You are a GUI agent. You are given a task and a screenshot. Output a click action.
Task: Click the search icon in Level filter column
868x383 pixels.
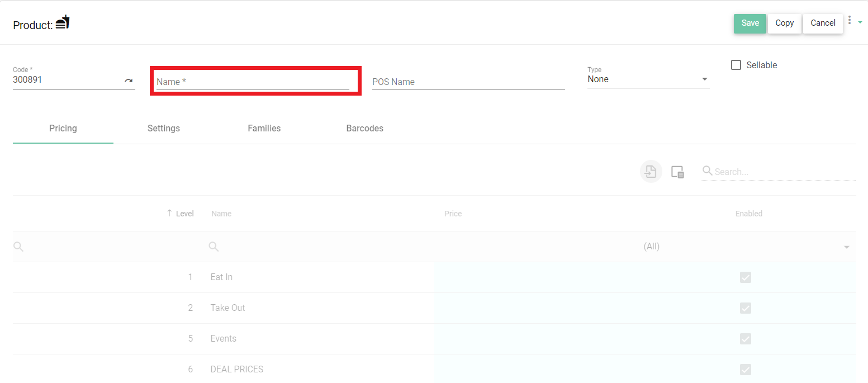tap(18, 246)
